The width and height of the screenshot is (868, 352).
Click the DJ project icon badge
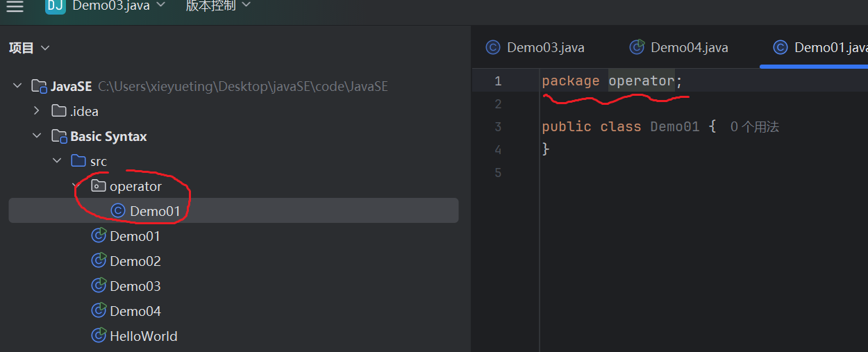coord(56,6)
